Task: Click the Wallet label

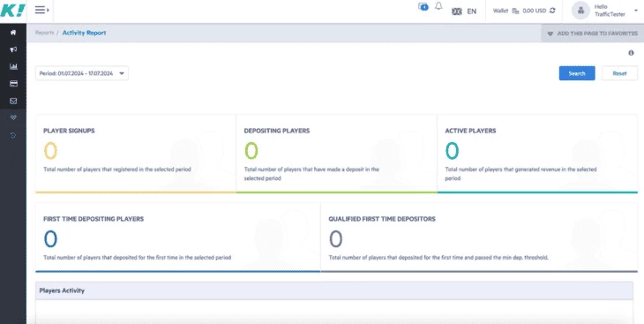Action: pyautogui.click(x=500, y=11)
